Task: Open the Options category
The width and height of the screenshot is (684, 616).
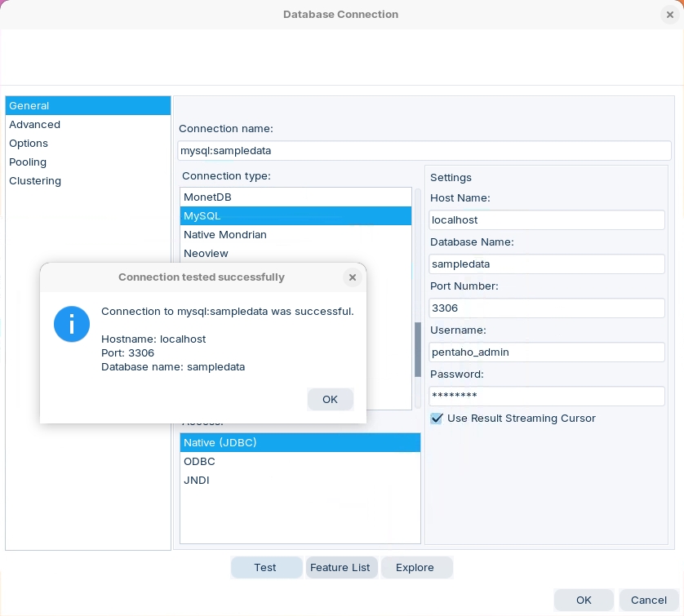Action: [29, 144]
